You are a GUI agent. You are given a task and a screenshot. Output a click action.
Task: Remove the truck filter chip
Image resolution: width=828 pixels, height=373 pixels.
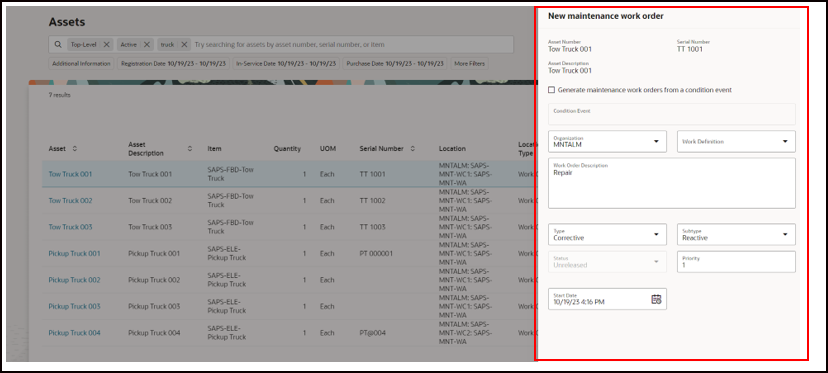coord(184,45)
